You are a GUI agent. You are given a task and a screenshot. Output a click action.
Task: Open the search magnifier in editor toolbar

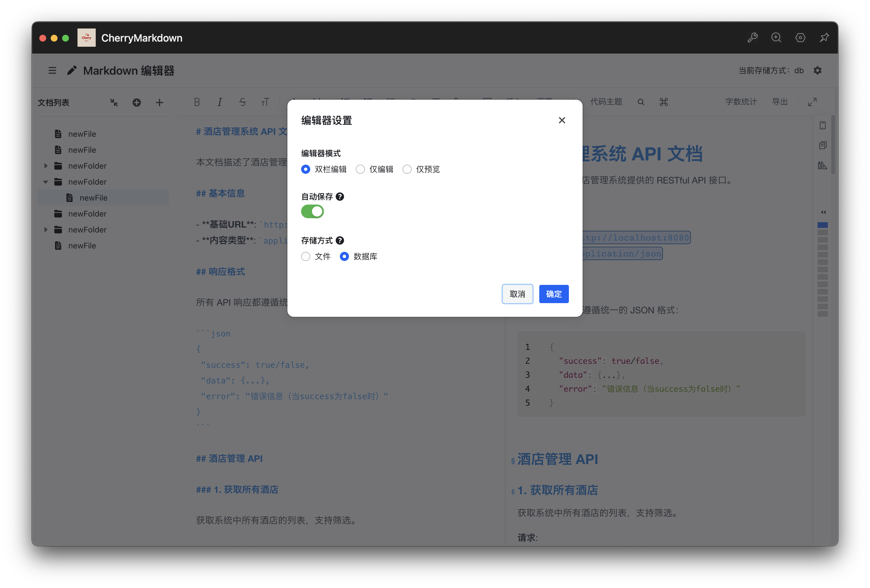[641, 102]
